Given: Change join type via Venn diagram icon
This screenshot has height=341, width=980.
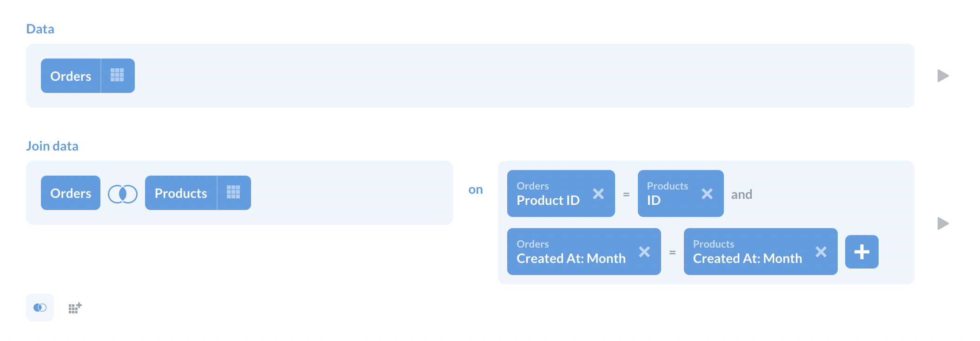Looking at the screenshot, I should coord(123,194).
